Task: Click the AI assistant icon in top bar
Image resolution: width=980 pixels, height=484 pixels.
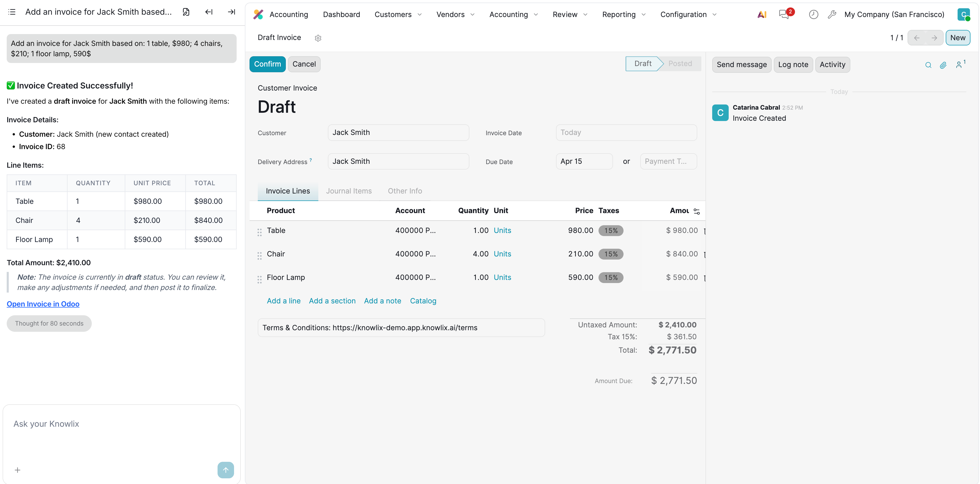Action: [x=762, y=14]
